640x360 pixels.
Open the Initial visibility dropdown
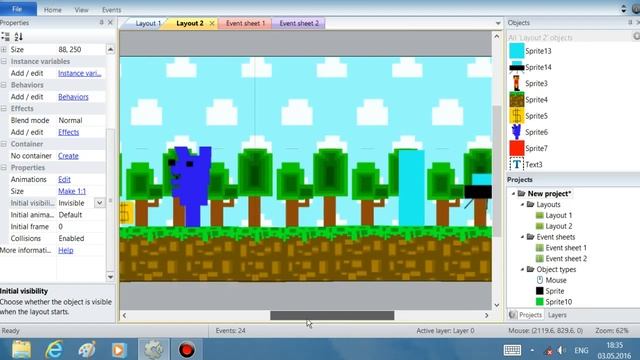[100, 203]
